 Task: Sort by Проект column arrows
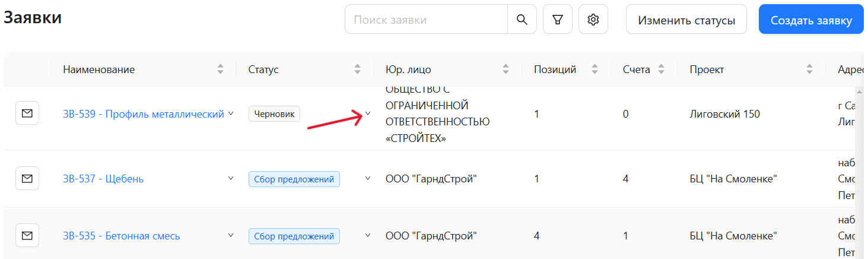(809, 70)
